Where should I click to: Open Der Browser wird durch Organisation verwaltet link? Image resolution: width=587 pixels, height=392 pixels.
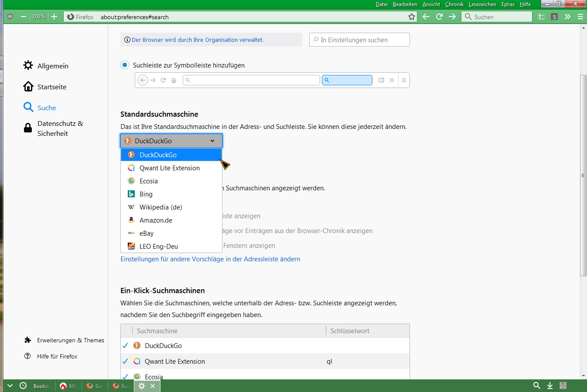197,40
